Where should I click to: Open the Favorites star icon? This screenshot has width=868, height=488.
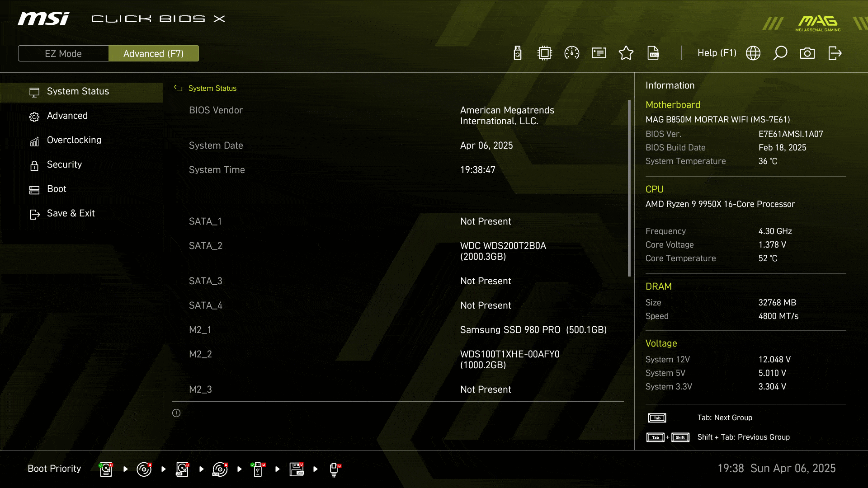(626, 53)
